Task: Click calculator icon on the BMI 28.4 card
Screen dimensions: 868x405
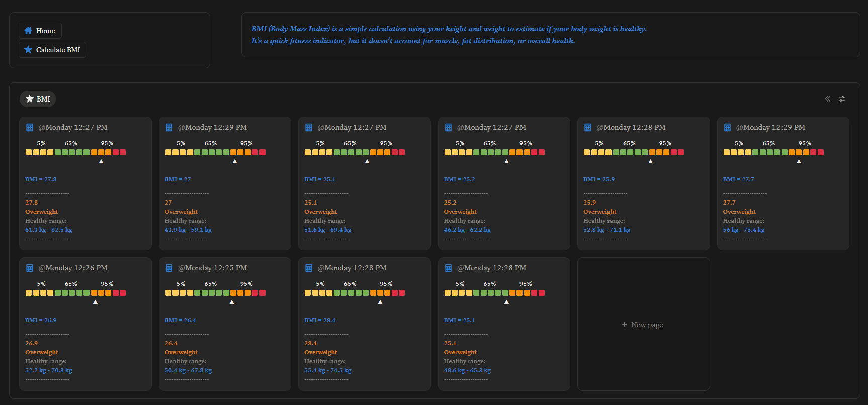Action: (x=309, y=268)
